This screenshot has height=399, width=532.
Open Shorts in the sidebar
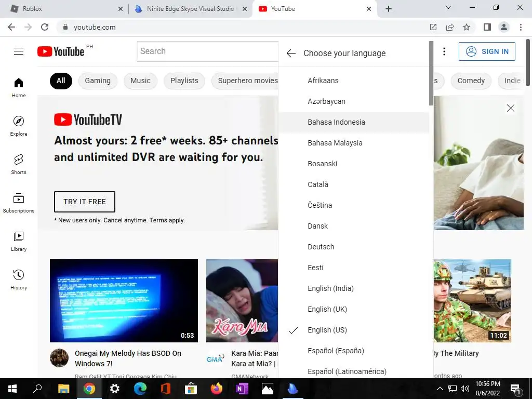pos(19,164)
